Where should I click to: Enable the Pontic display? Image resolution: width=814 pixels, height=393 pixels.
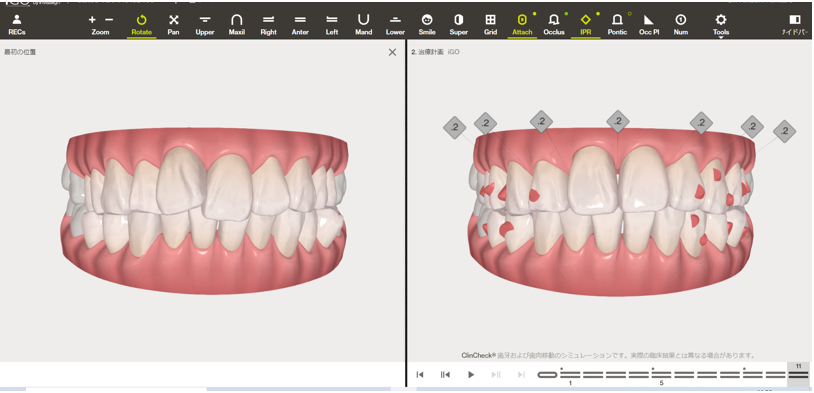(x=617, y=24)
